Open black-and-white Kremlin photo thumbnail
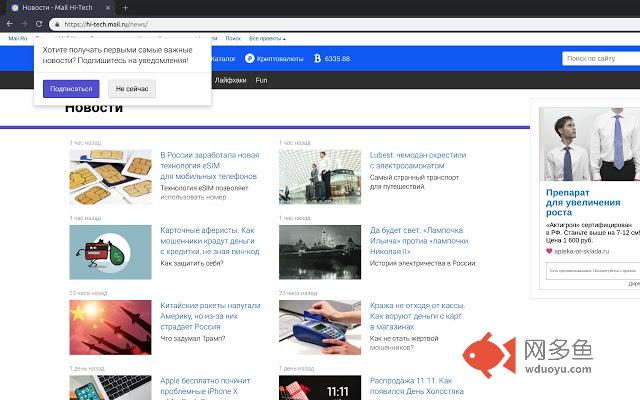 click(x=320, y=252)
